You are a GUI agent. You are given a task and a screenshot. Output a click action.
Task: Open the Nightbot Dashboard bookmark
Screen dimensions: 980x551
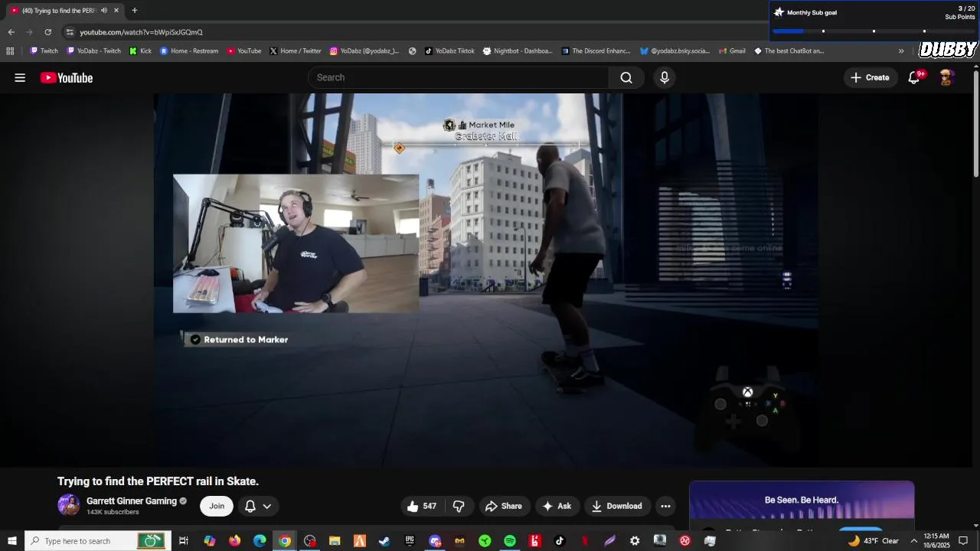[x=518, y=51]
